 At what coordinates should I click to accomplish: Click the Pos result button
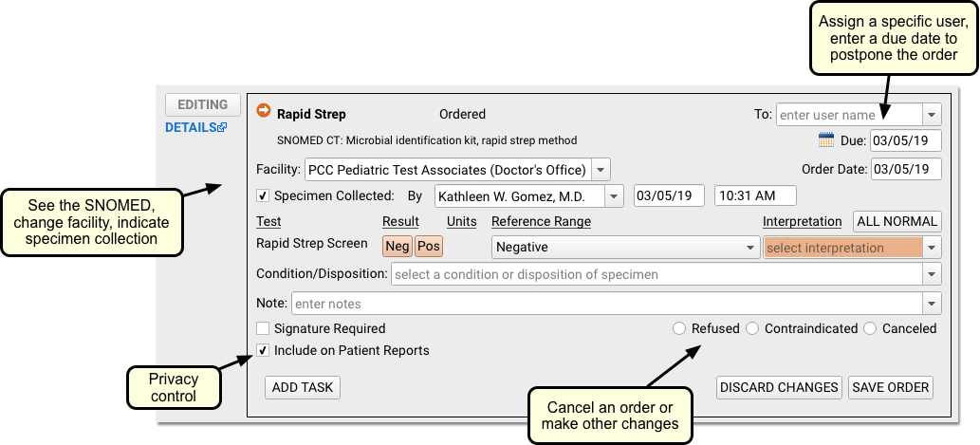tap(429, 247)
